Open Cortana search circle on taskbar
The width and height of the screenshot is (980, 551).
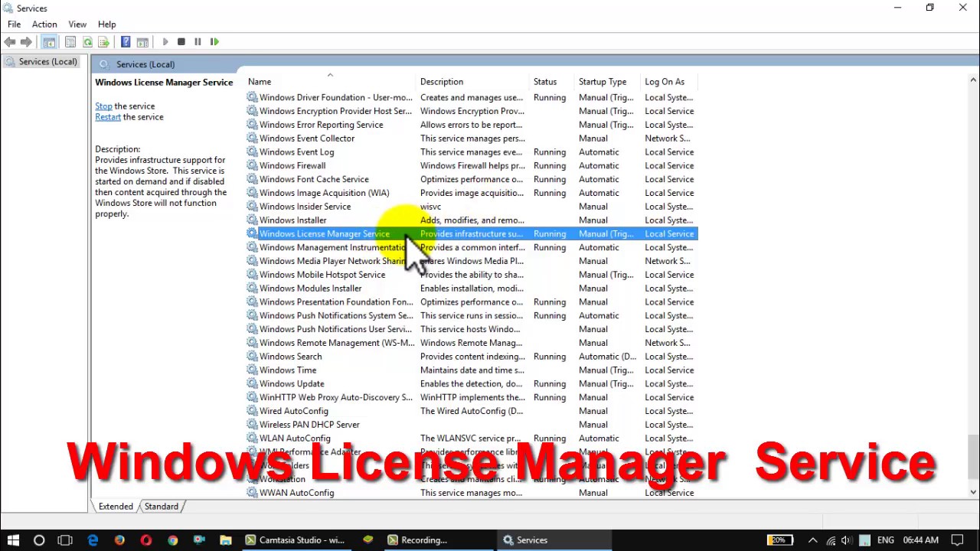tap(39, 540)
